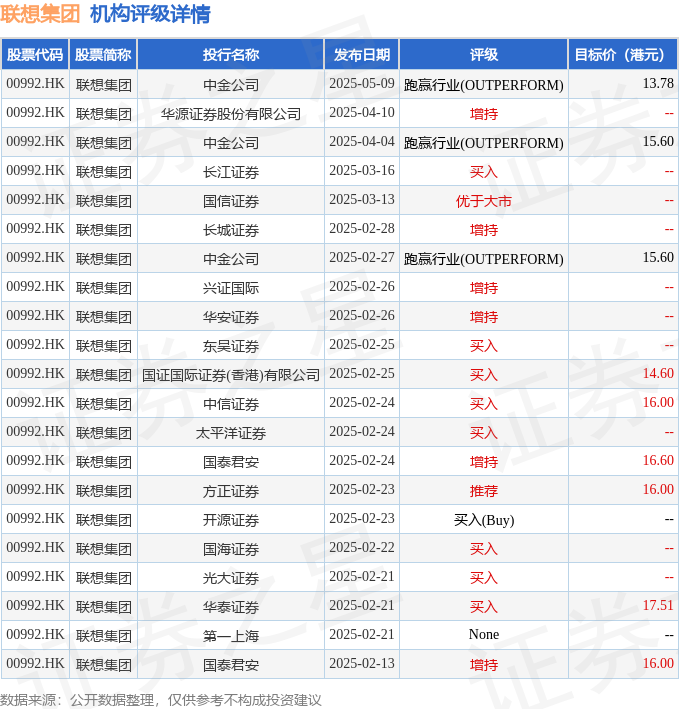Click the 股票代码 column header
679x709 pixels.
(35, 55)
